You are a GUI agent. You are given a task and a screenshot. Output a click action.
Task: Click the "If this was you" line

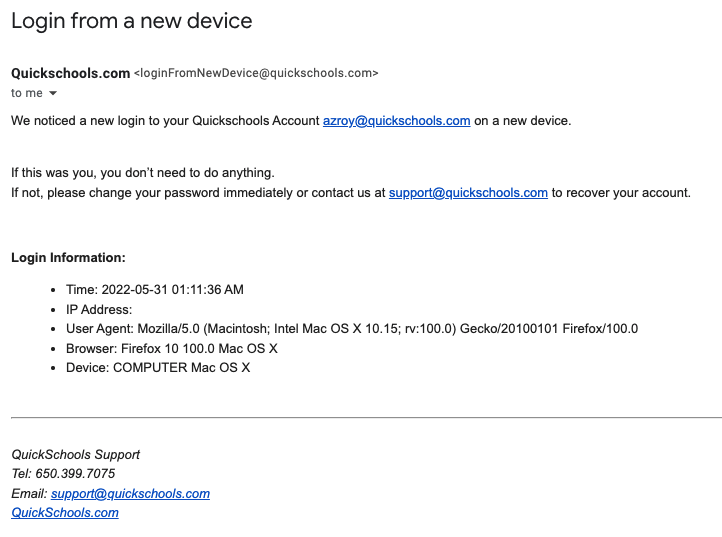(x=142, y=173)
